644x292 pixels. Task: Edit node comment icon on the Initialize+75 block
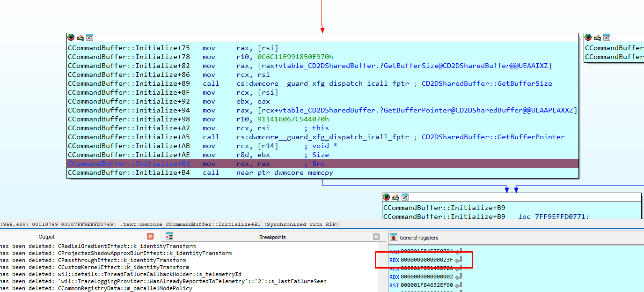[80, 37]
